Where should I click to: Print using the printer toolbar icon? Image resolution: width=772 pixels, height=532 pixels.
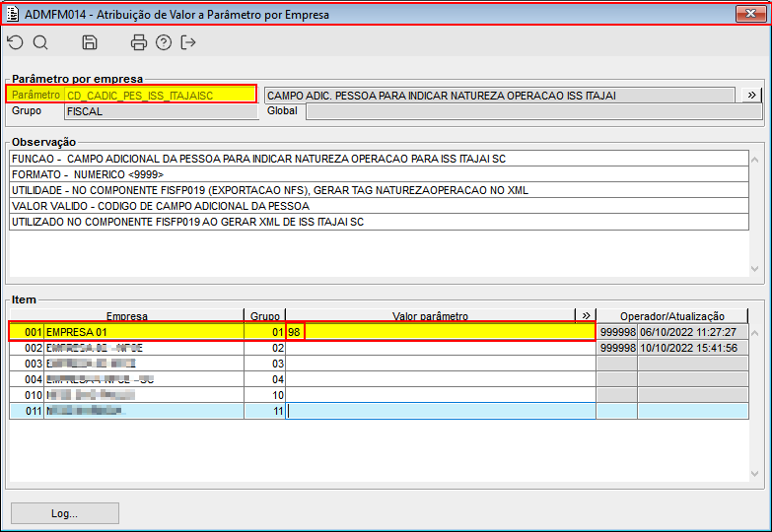pyautogui.click(x=138, y=42)
